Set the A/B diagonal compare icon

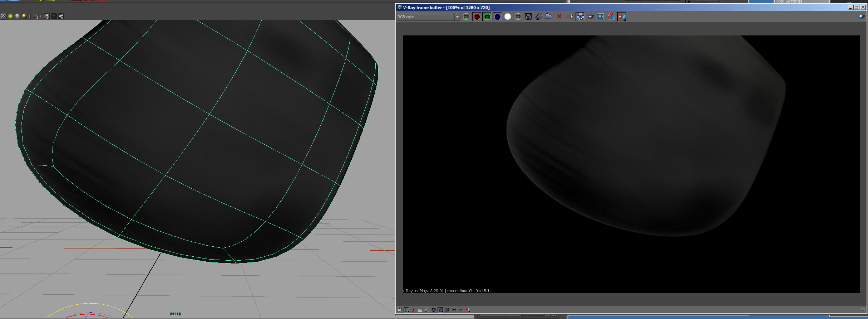click(x=611, y=16)
